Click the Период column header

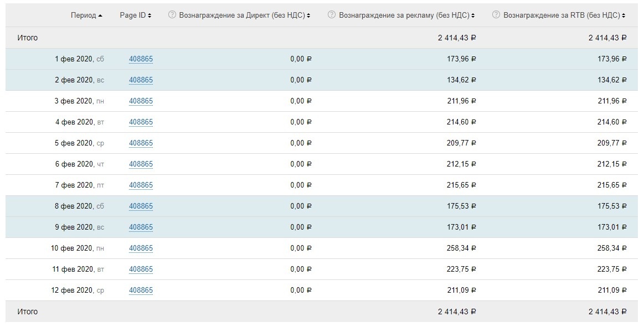[83, 15]
